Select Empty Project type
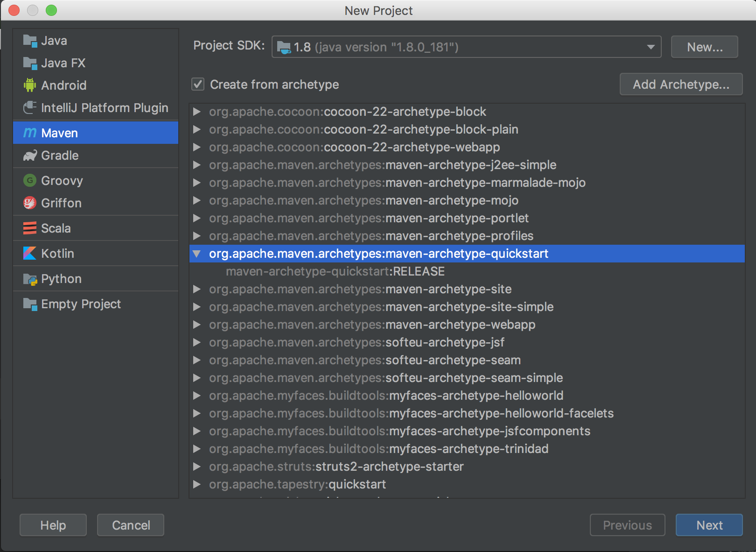This screenshot has height=552, width=756. pyautogui.click(x=96, y=304)
